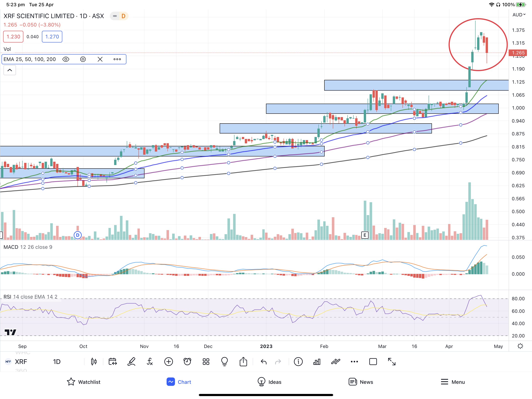Open the symbol info icon
532x399 pixels.
pyautogui.click(x=298, y=361)
